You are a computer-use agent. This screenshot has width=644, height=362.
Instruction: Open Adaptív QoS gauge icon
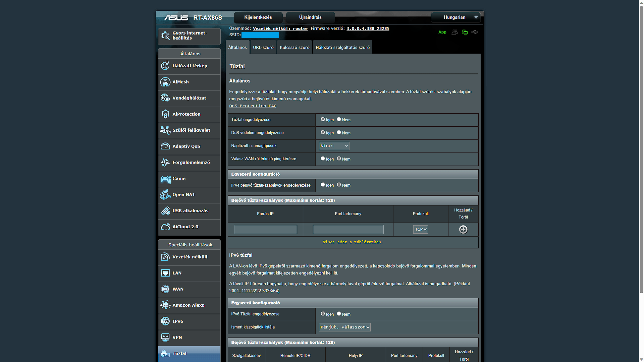[165, 146]
